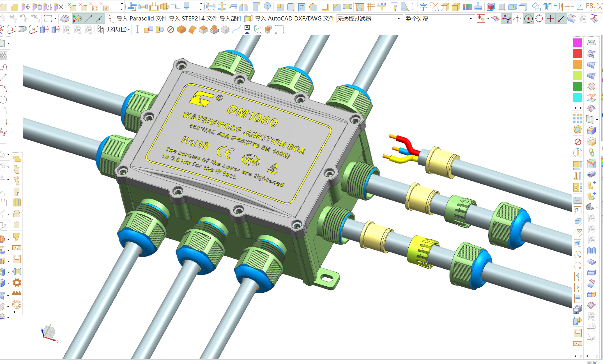The width and height of the screenshot is (603, 364).
Task: Click 导入 STEP214 文件
Action: 193,19
